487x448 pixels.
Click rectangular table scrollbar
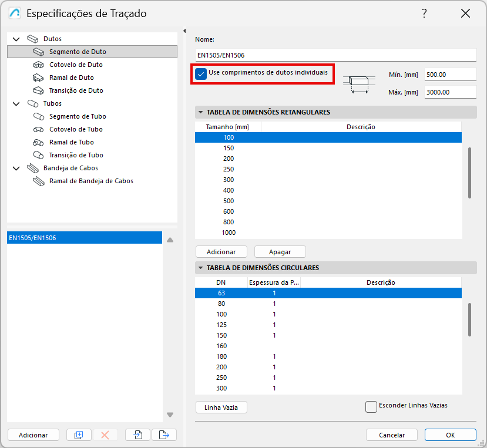click(469, 173)
